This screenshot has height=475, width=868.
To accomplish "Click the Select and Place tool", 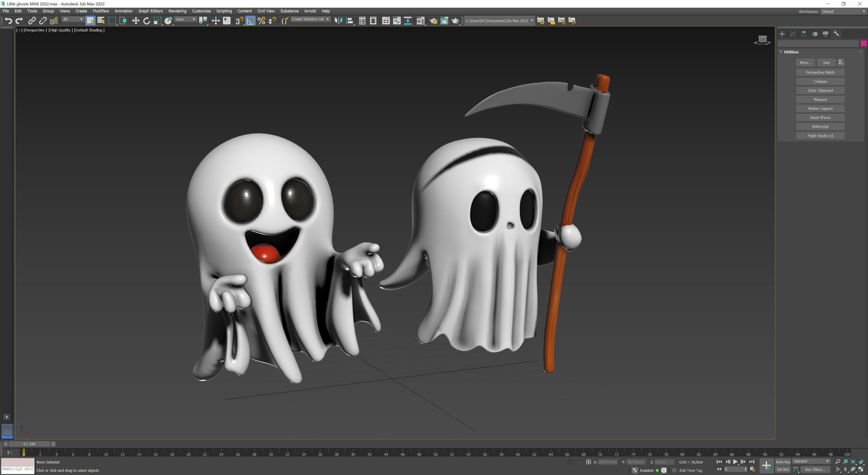I will (168, 21).
